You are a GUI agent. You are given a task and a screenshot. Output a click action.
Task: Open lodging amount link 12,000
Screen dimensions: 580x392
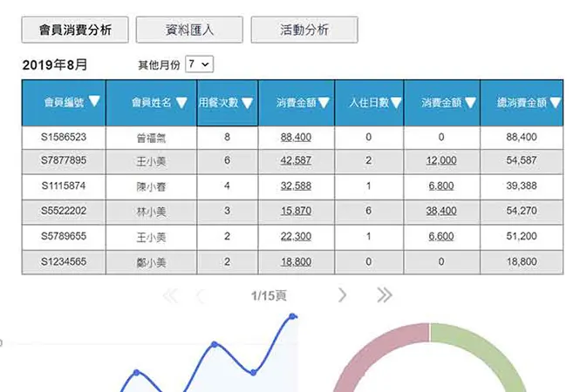[441, 160]
